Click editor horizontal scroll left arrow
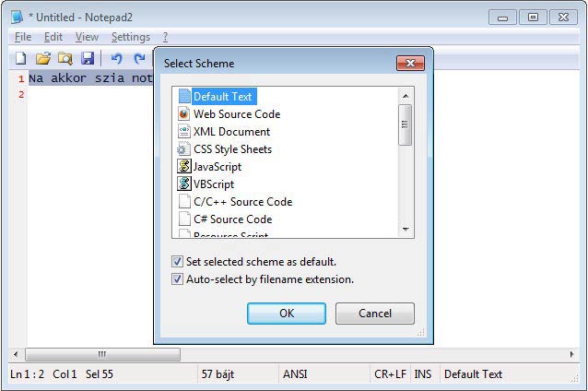The width and height of the screenshot is (588, 391). pos(16,354)
